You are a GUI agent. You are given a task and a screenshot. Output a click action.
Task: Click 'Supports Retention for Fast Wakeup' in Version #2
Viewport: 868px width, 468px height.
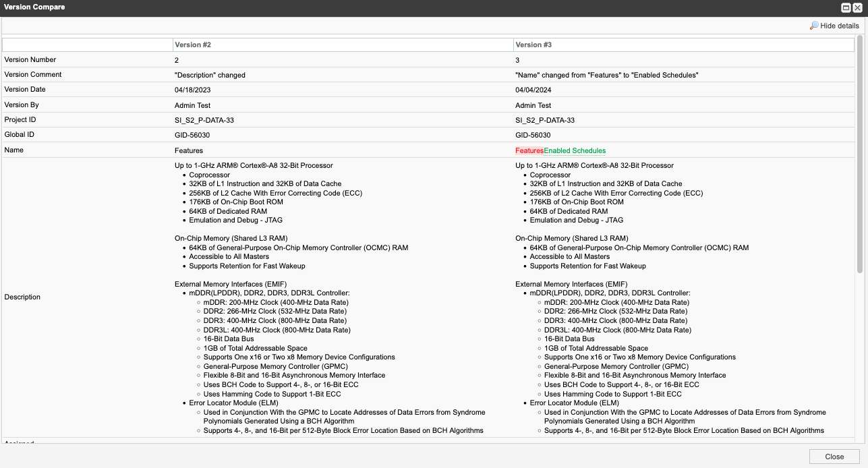tap(247, 266)
